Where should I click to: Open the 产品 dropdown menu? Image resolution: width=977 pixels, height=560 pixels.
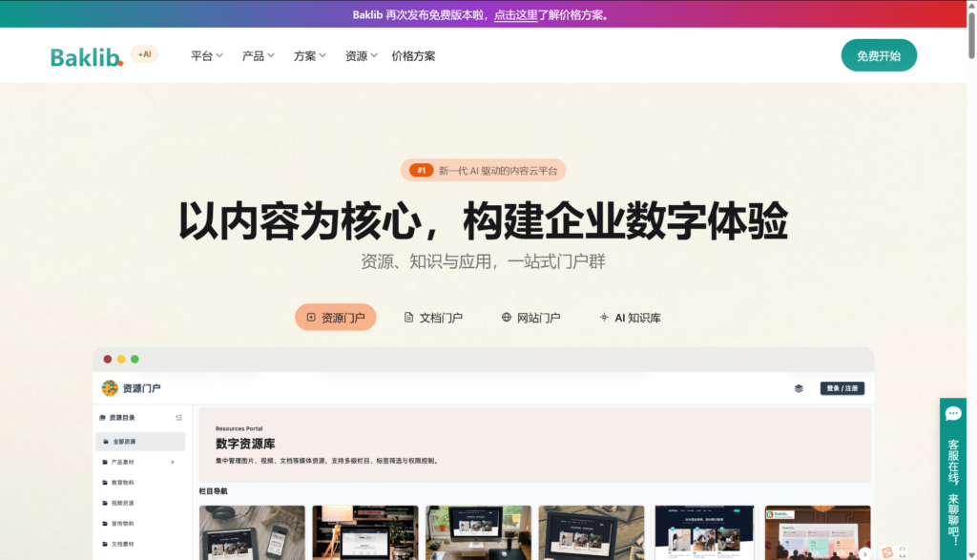pyautogui.click(x=258, y=56)
